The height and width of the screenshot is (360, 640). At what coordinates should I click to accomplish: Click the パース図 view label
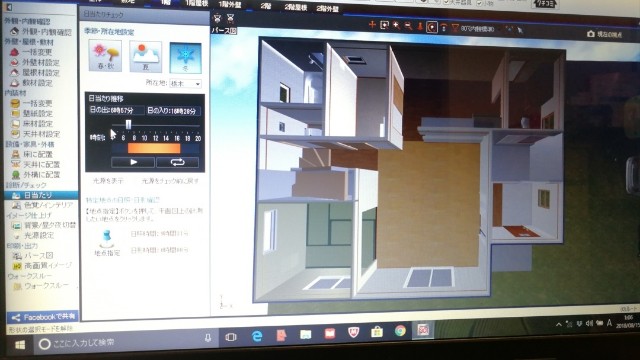tap(224, 31)
